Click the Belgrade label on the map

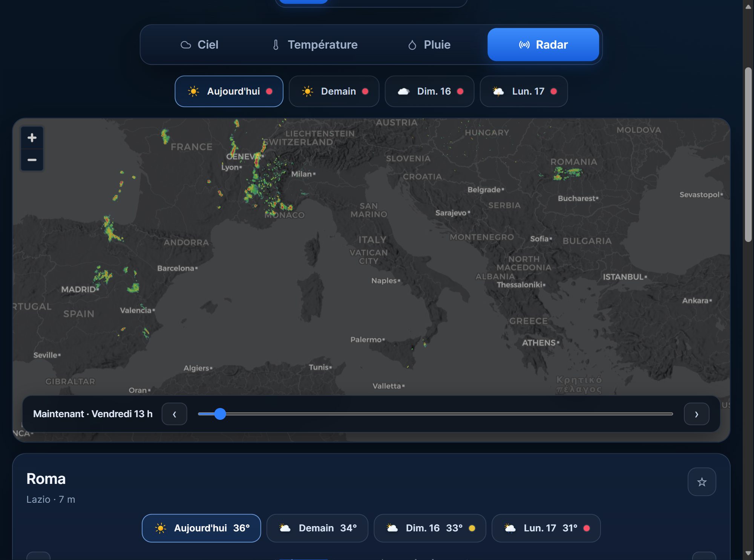pyautogui.click(x=484, y=190)
